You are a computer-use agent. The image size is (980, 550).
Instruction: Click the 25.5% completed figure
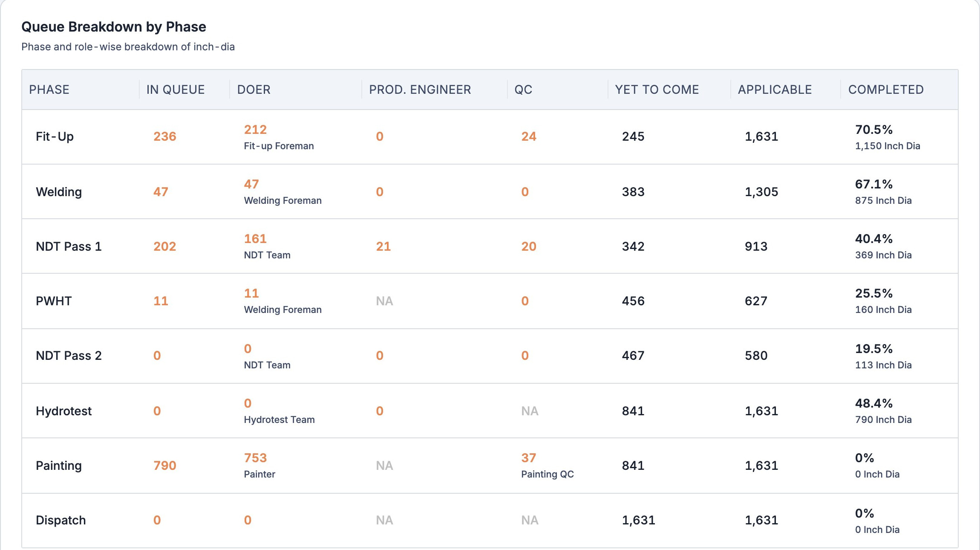click(874, 293)
